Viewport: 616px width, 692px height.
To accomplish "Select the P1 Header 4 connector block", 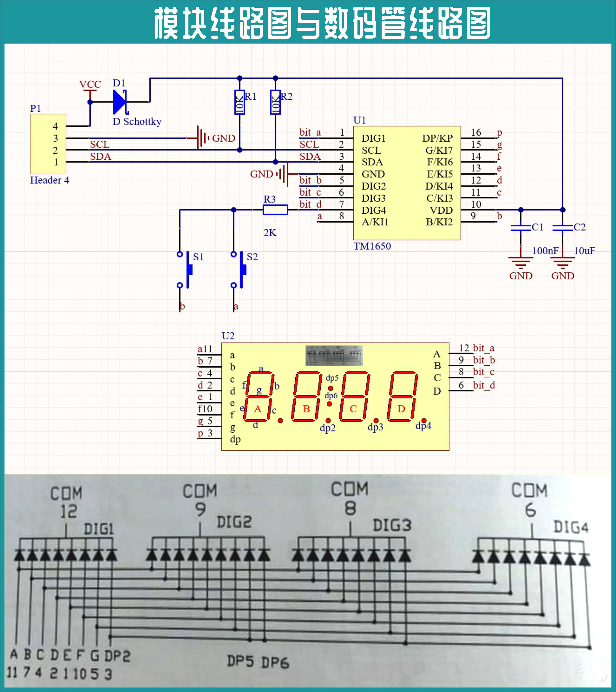I will (x=48, y=144).
